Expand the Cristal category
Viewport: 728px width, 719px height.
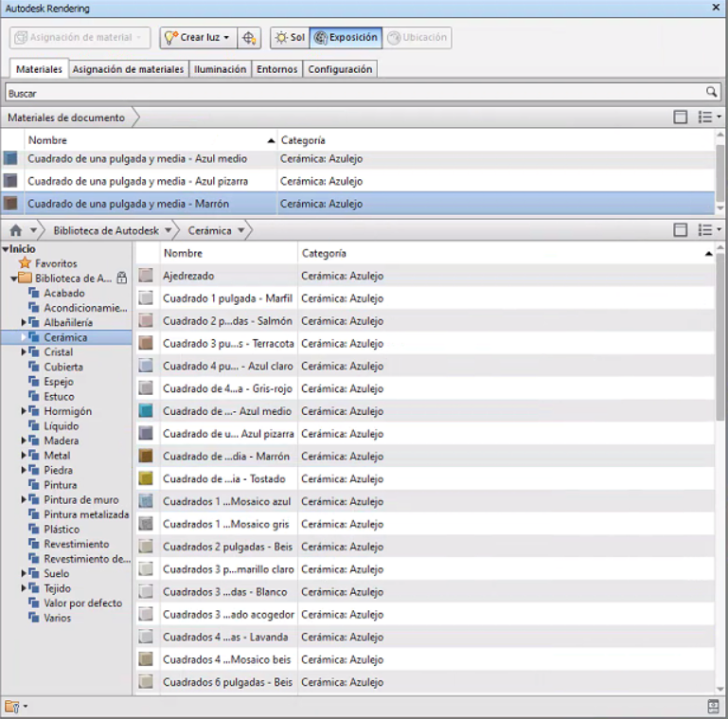coord(24,352)
